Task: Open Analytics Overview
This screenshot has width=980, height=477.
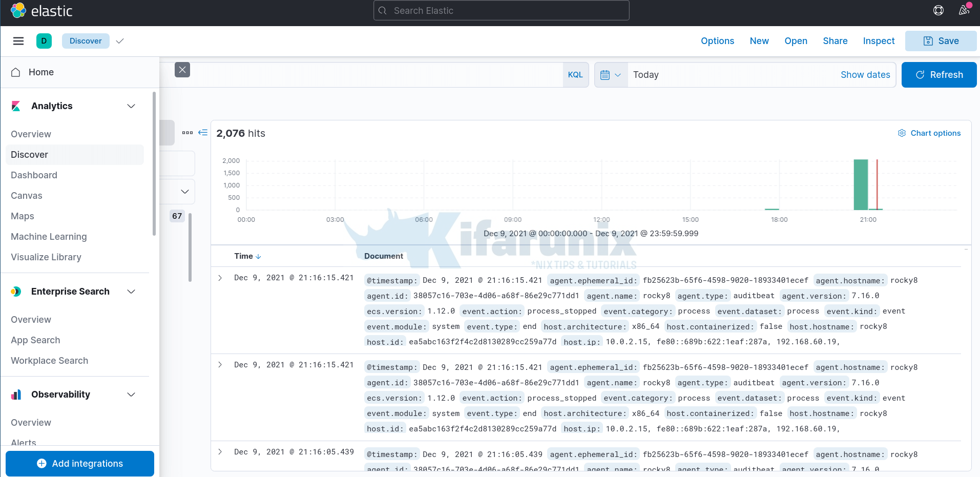Action: [31, 134]
